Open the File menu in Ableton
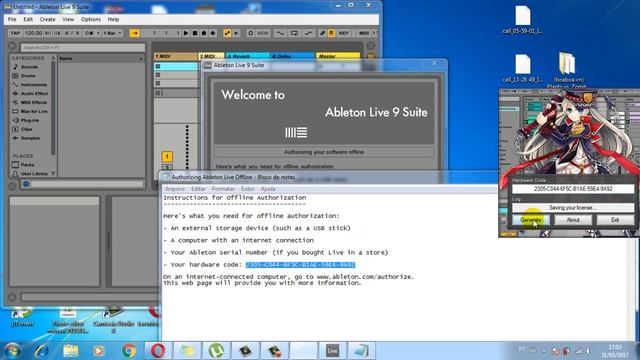The image size is (640, 360). 12,19
